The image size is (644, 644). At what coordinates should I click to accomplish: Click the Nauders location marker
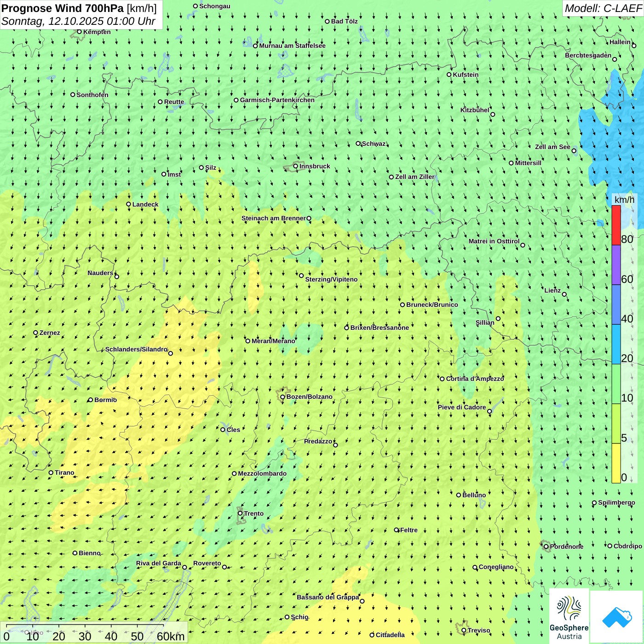pyautogui.click(x=117, y=276)
